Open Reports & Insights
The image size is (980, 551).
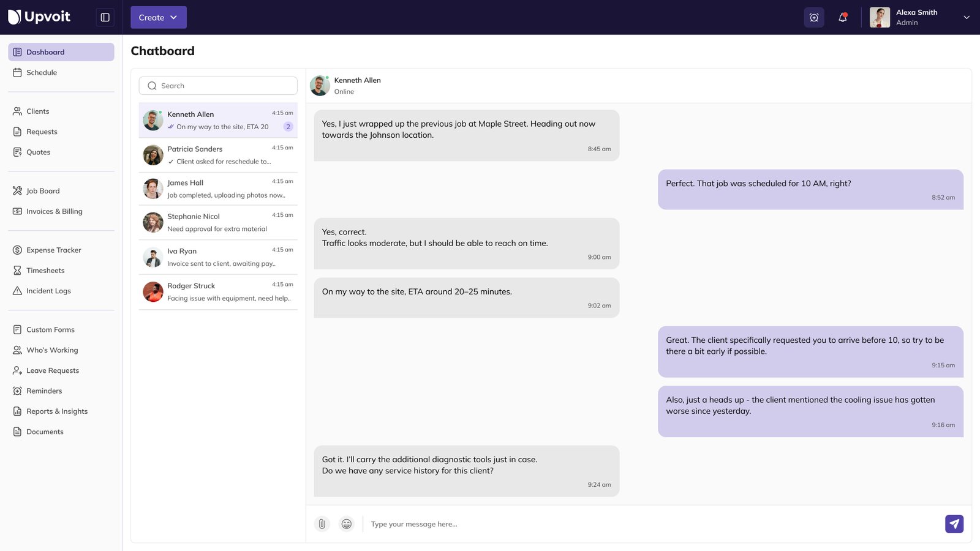point(56,411)
